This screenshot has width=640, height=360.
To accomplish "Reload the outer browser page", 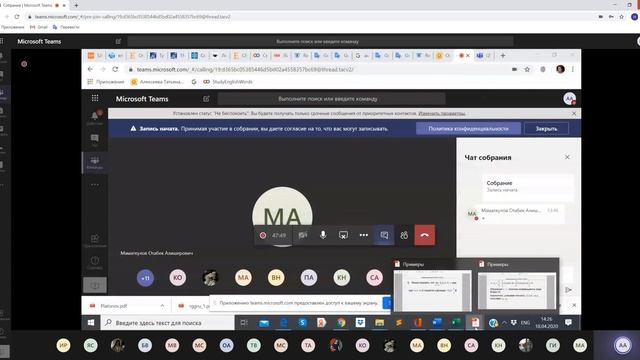I will click(x=17, y=17).
